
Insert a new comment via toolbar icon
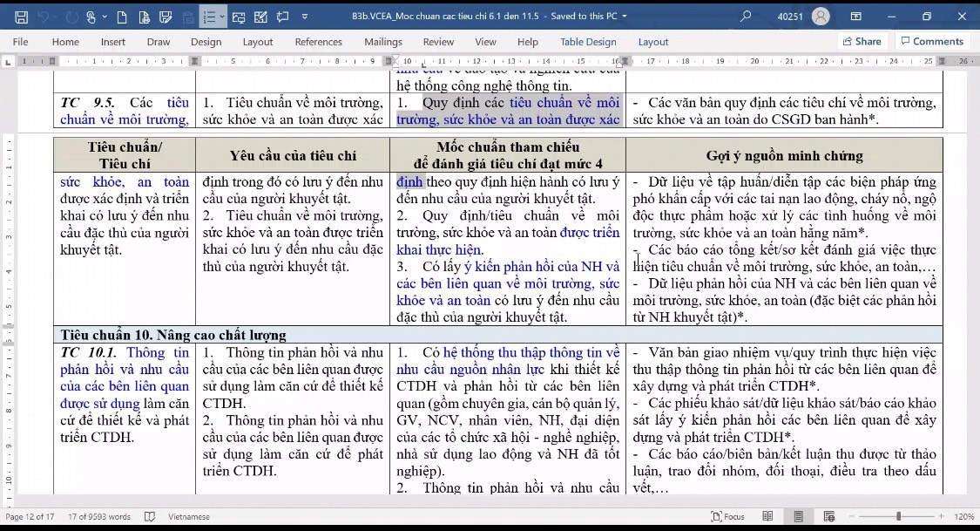[x=282, y=17]
